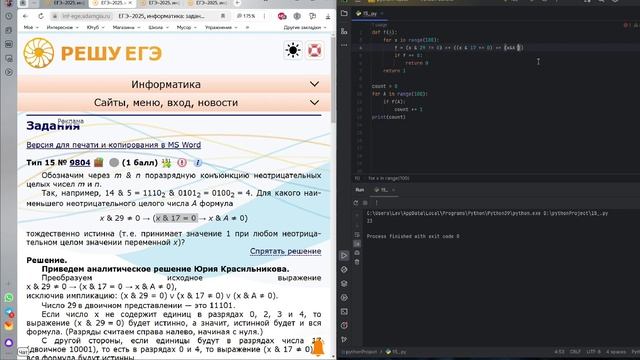Viewport: 640px width, 360px height.
Task: Open Версия для печати и копирования link
Action: click(x=113, y=145)
